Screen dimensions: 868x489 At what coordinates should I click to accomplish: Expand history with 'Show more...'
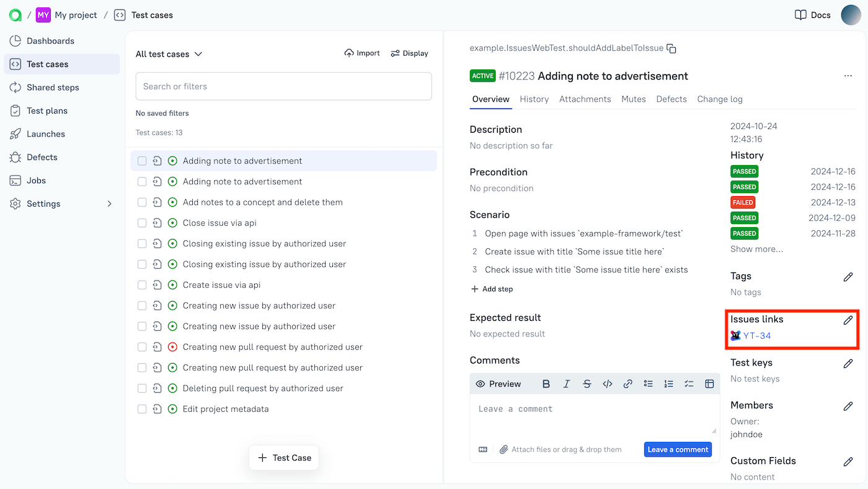pos(756,249)
